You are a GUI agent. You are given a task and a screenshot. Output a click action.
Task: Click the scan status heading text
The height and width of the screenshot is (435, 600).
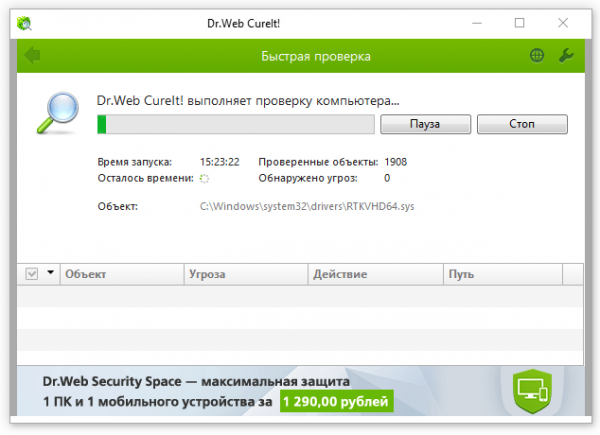pos(248,101)
